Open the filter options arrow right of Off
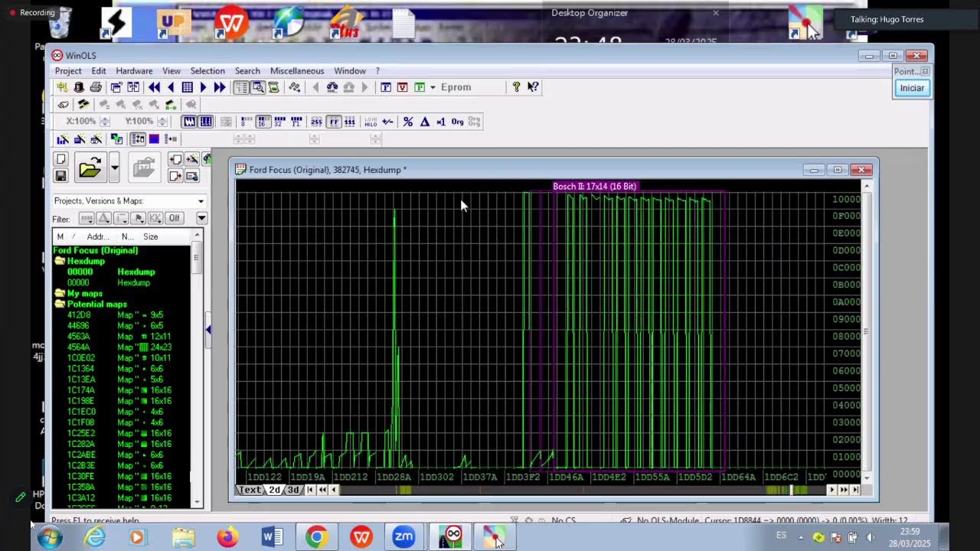This screenshot has height=551, width=980. pos(201,218)
